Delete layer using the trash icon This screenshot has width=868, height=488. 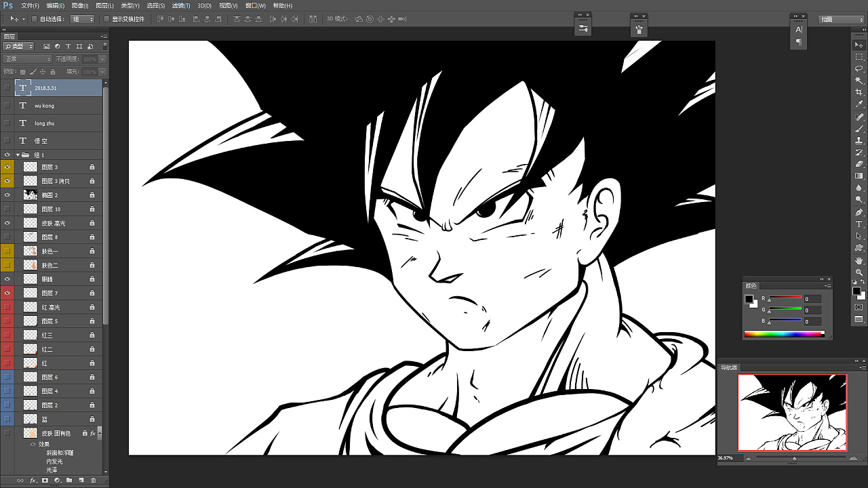93,481
